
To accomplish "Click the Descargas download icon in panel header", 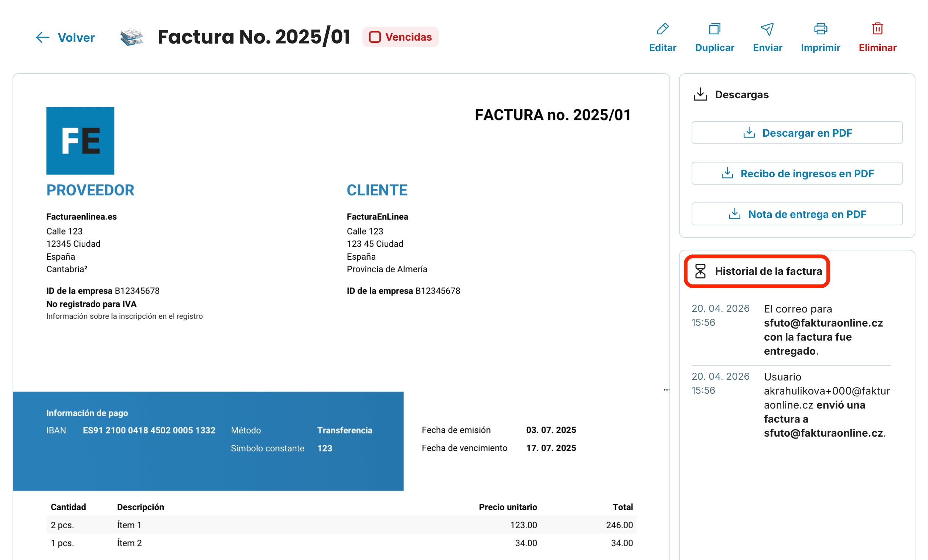I will coord(700,94).
